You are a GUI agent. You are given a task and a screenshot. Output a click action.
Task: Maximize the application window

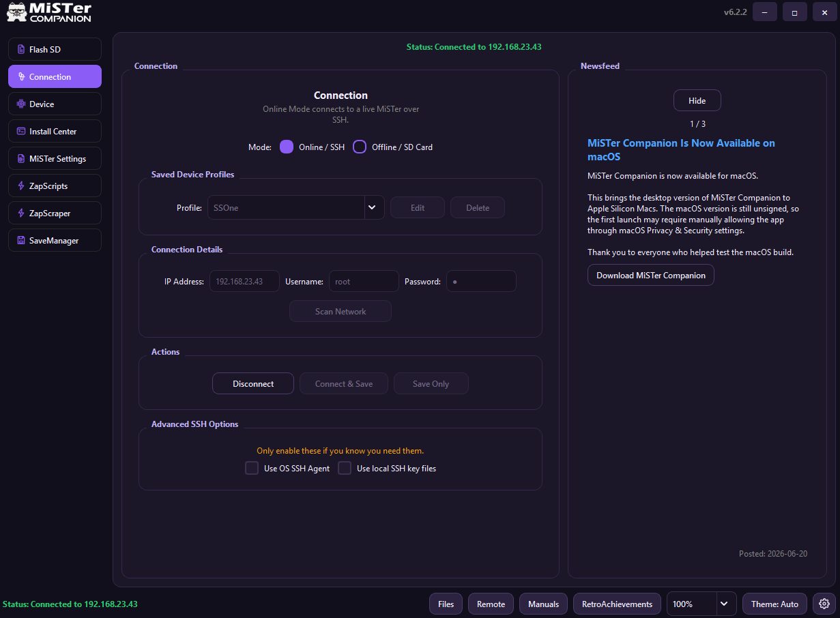click(795, 12)
